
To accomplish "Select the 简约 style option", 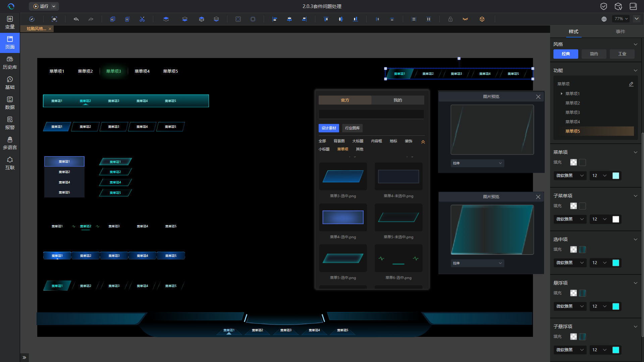I will pos(594,54).
